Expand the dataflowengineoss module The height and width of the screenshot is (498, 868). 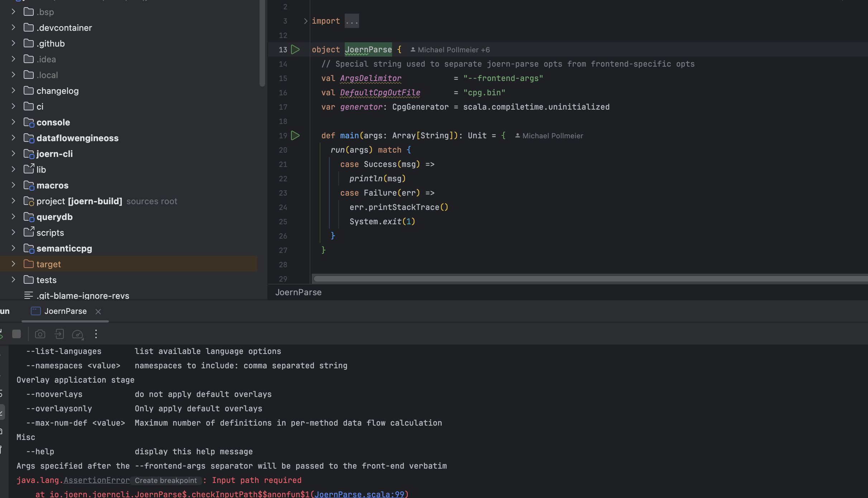pyautogui.click(x=13, y=138)
